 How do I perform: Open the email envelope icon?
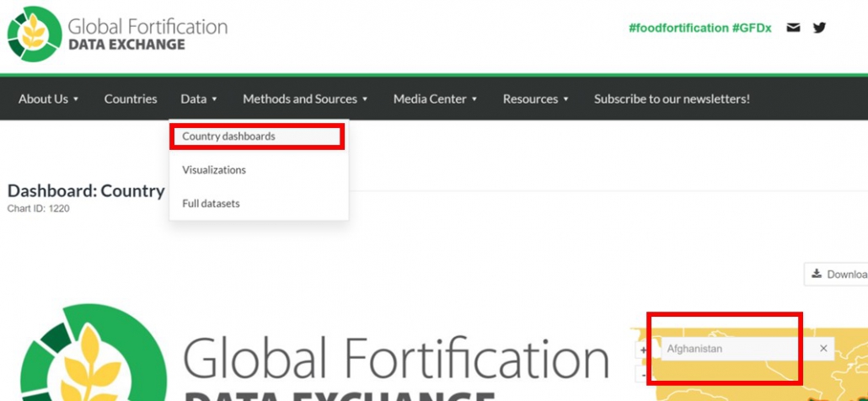(793, 28)
